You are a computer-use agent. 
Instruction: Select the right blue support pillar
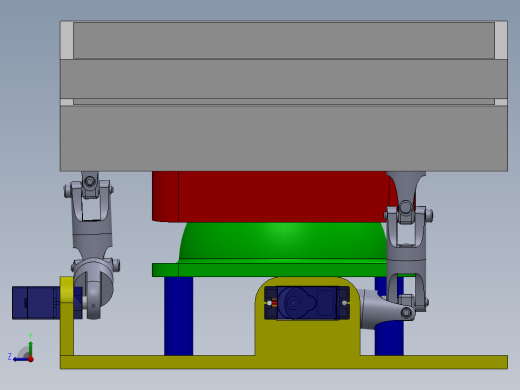pos(389,338)
